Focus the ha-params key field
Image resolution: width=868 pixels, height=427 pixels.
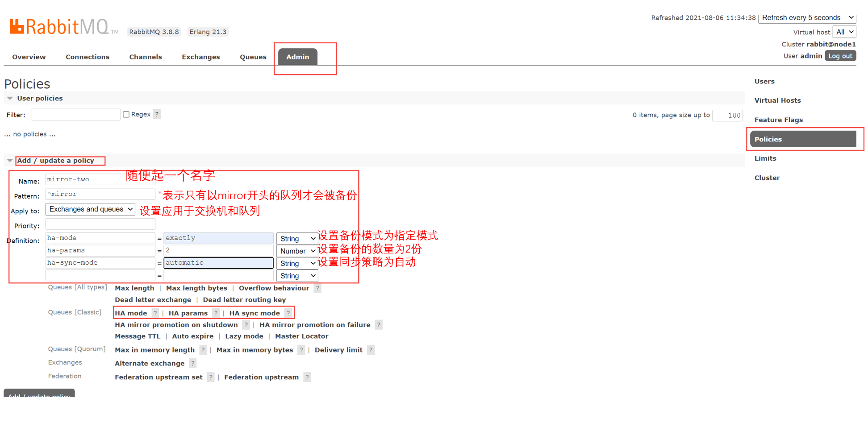pos(100,251)
